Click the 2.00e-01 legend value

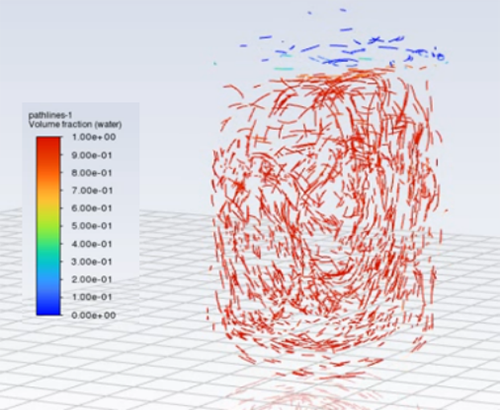(x=92, y=279)
